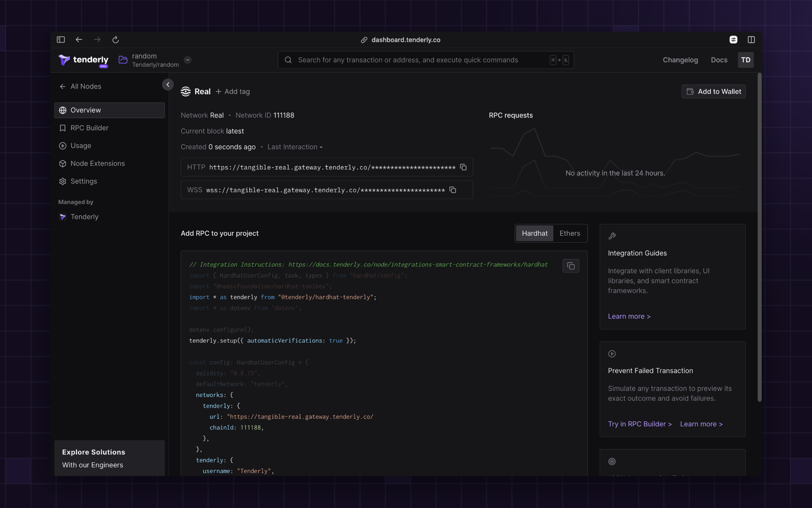Click the All Nodes back navigation arrow

(x=63, y=87)
